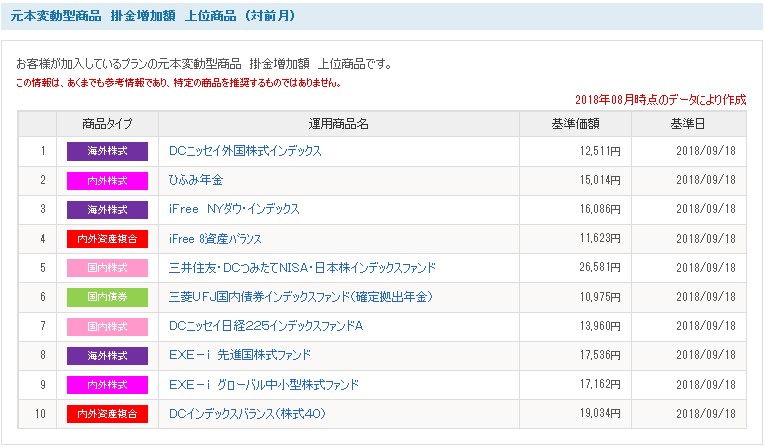Click 国内債券 badge in row 6

click(107, 297)
